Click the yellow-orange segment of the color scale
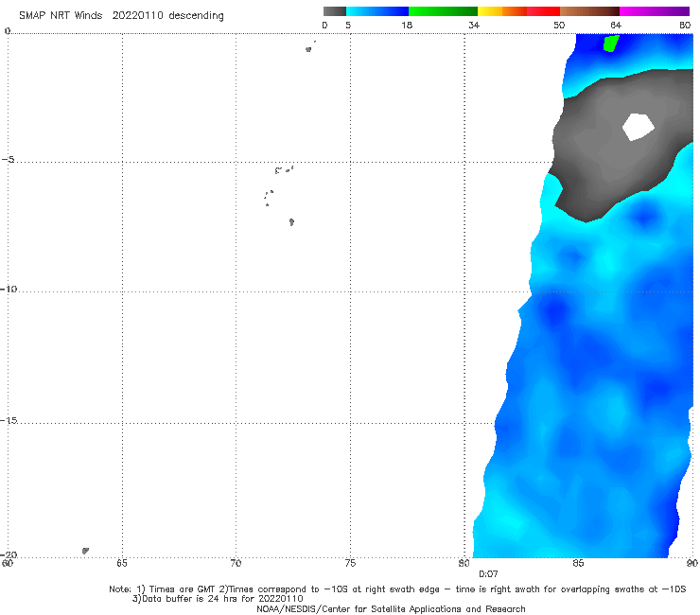Image resolution: width=700 pixels, height=615 pixels. [x=501, y=11]
